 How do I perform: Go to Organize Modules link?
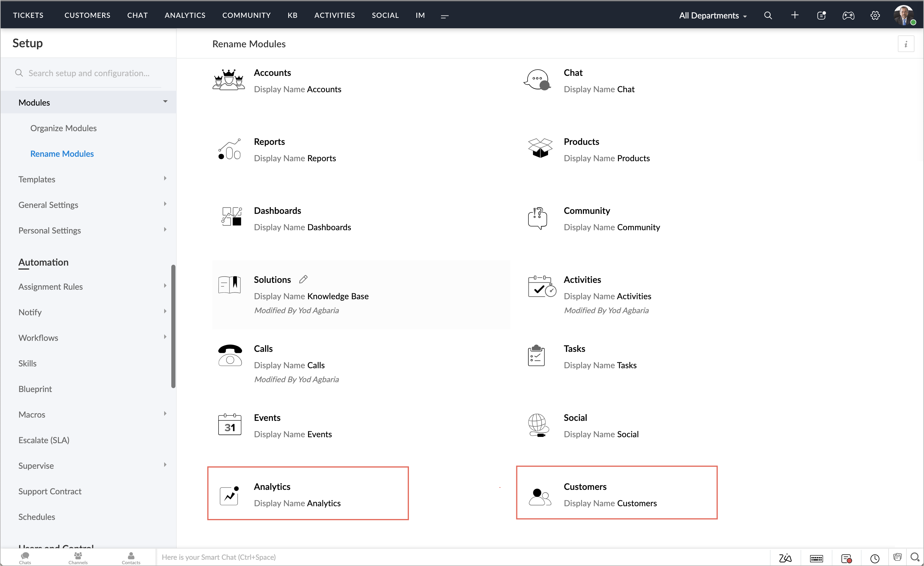[x=63, y=128]
